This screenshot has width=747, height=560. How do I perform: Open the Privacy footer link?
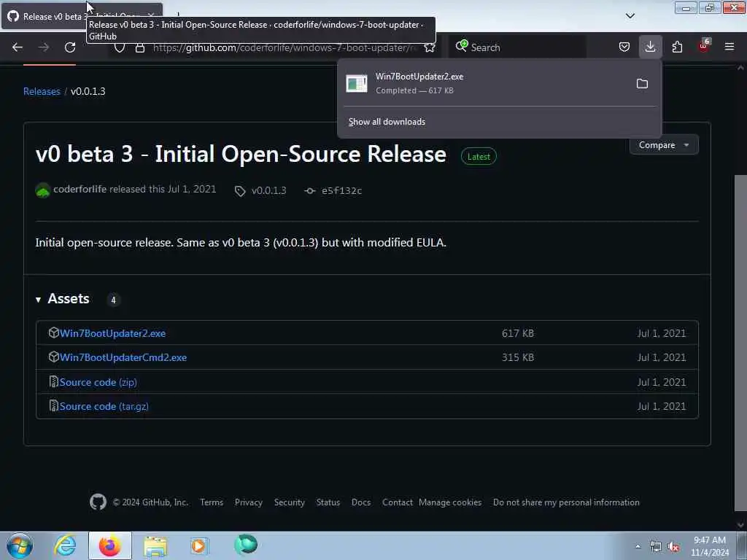click(249, 502)
